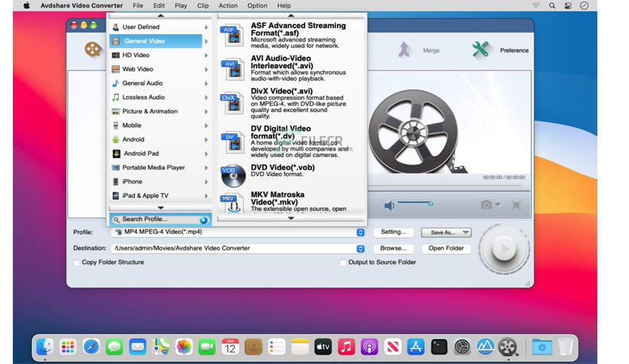Open the Clip menu

coord(203,5)
